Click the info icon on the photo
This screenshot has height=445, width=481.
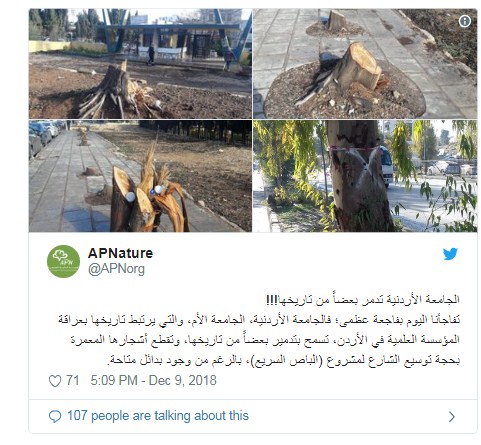(x=465, y=21)
